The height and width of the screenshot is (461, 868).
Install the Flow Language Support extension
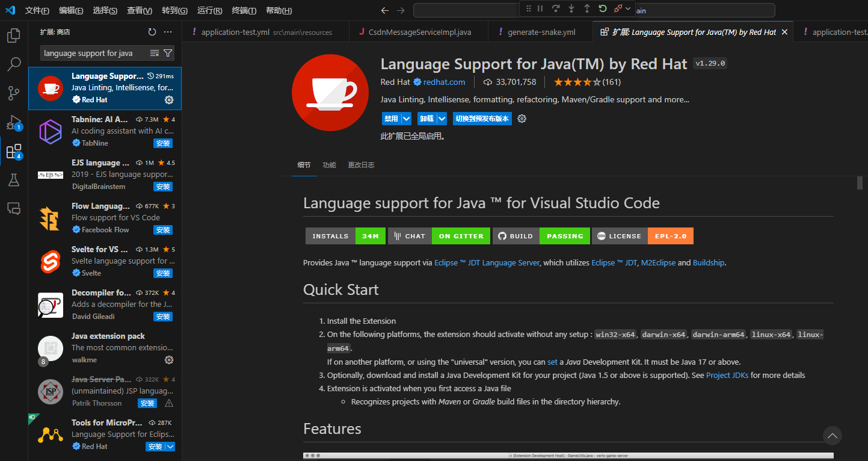(x=163, y=230)
